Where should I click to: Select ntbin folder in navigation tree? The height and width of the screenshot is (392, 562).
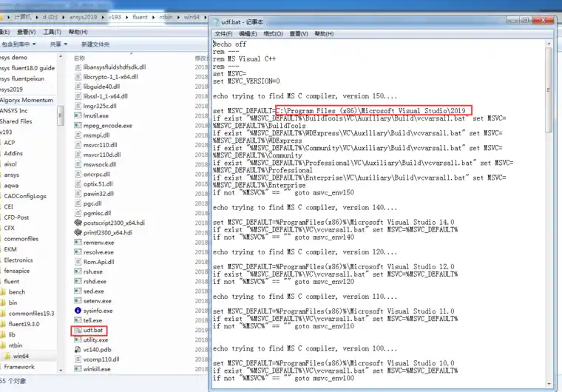pos(16,345)
